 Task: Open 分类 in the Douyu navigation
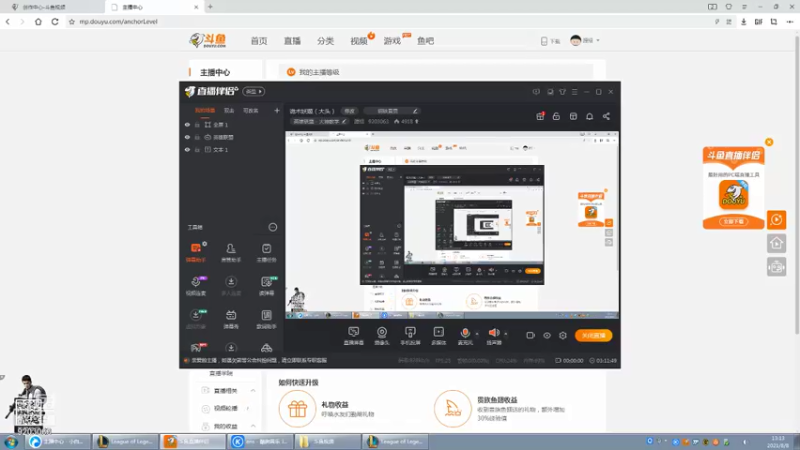click(326, 41)
